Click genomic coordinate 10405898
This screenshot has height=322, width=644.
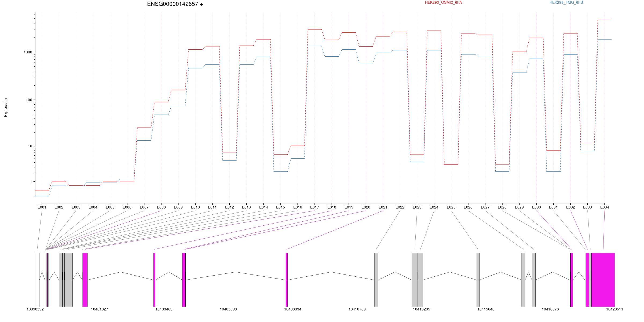[x=228, y=309]
